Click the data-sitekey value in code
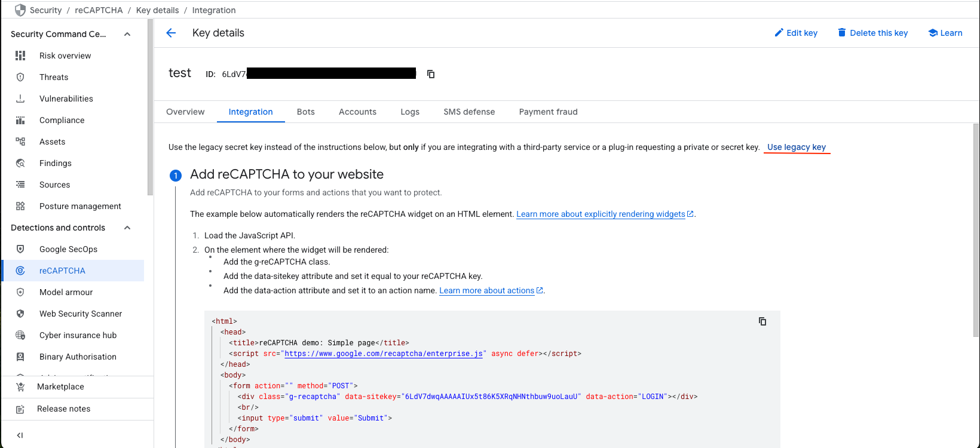Image resolution: width=980 pixels, height=448 pixels. [x=491, y=397]
